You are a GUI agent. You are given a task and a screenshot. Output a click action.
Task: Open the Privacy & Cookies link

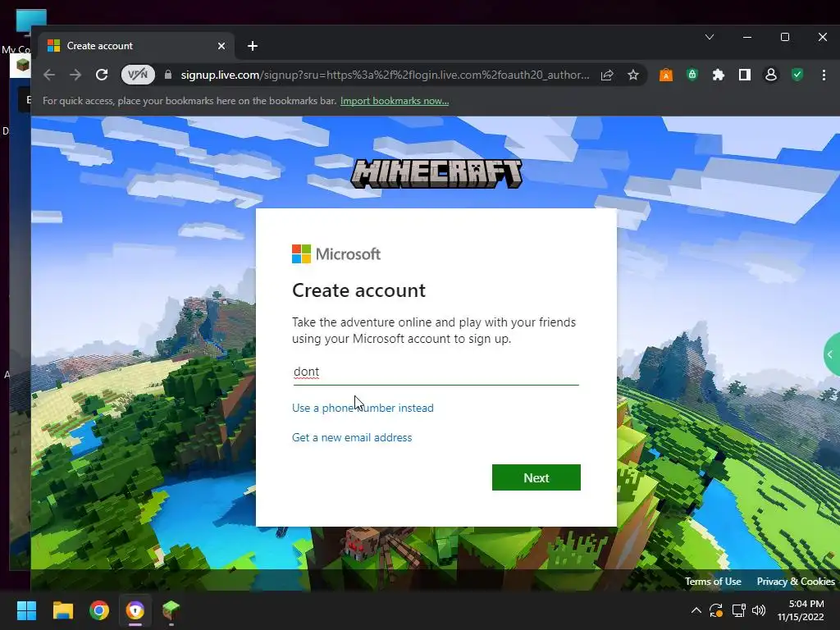(796, 582)
